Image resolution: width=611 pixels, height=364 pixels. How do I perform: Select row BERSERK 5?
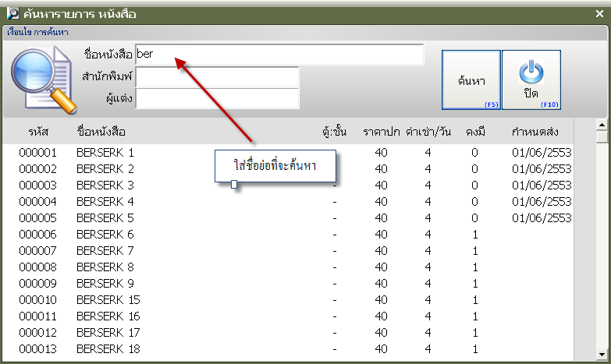288,218
